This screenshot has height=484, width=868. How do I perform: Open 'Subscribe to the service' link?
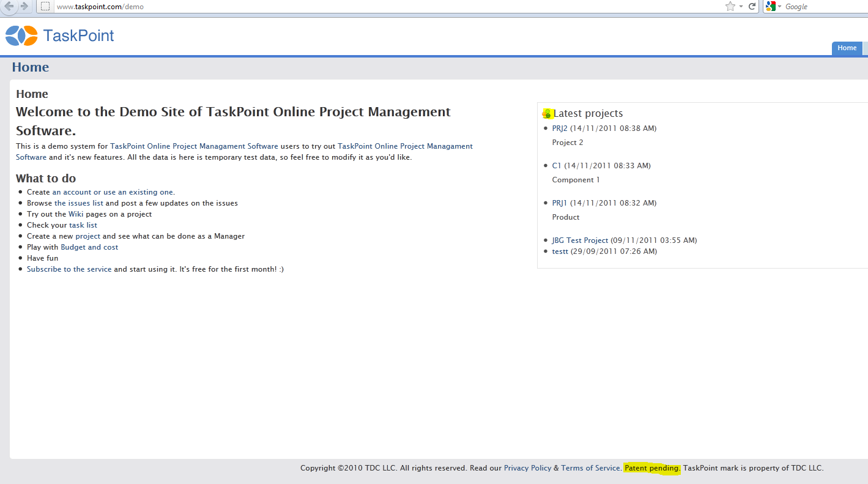pos(69,269)
